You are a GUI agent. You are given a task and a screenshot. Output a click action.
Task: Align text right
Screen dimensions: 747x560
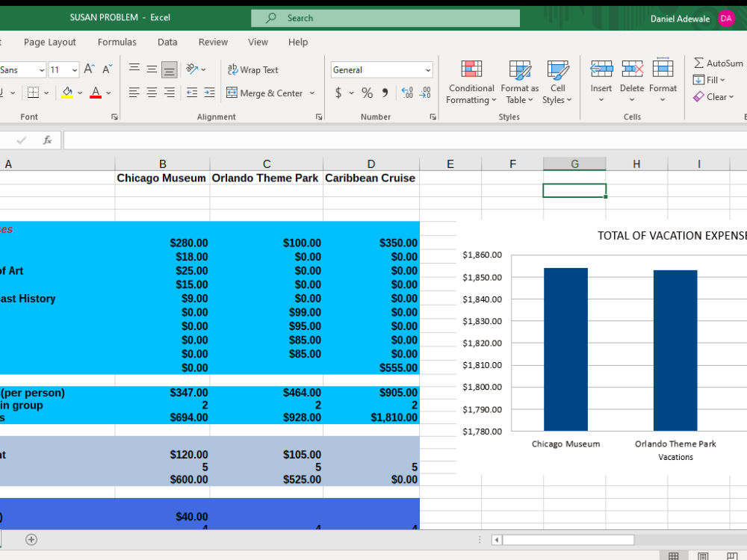(x=169, y=93)
